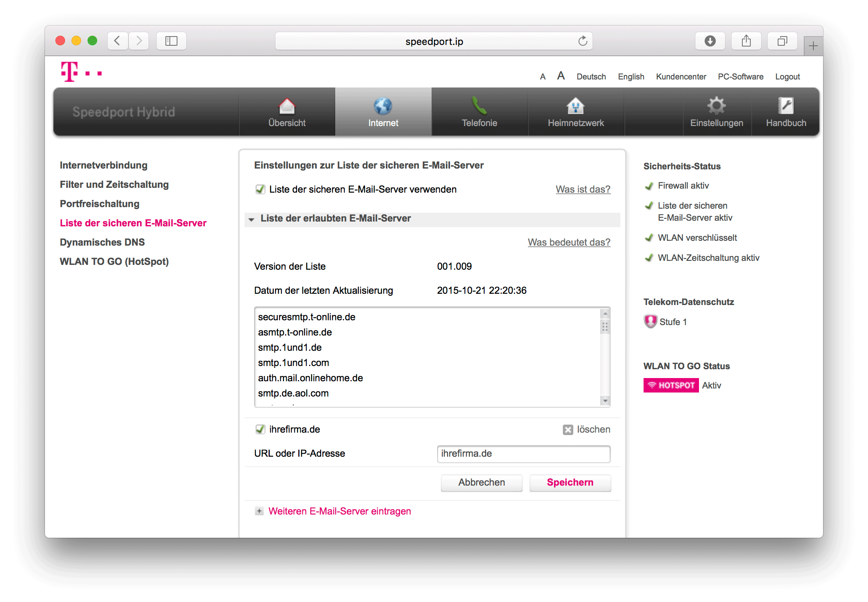Click the löschen delete icon for ihrefirma.de
868x602 pixels.
click(x=568, y=429)
